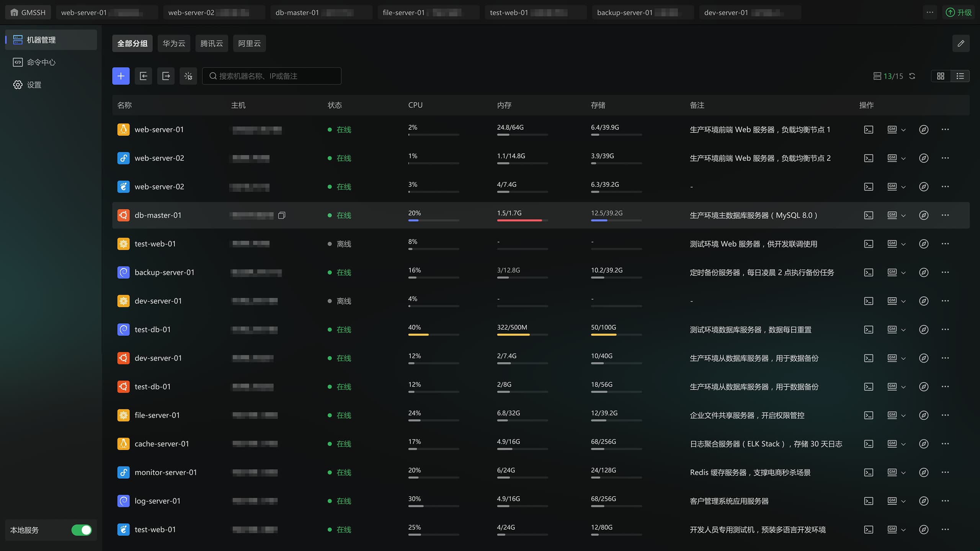Open more options for test-db-01 at 40% CPU
The height and width of the screenshot is (551, 980).
point(945,329)
